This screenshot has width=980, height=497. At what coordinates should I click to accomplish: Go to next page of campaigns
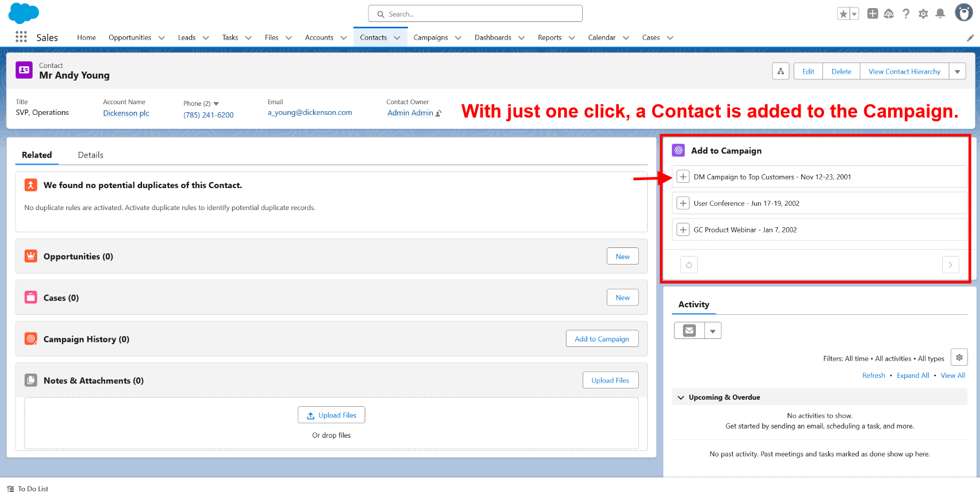point(951,265)
